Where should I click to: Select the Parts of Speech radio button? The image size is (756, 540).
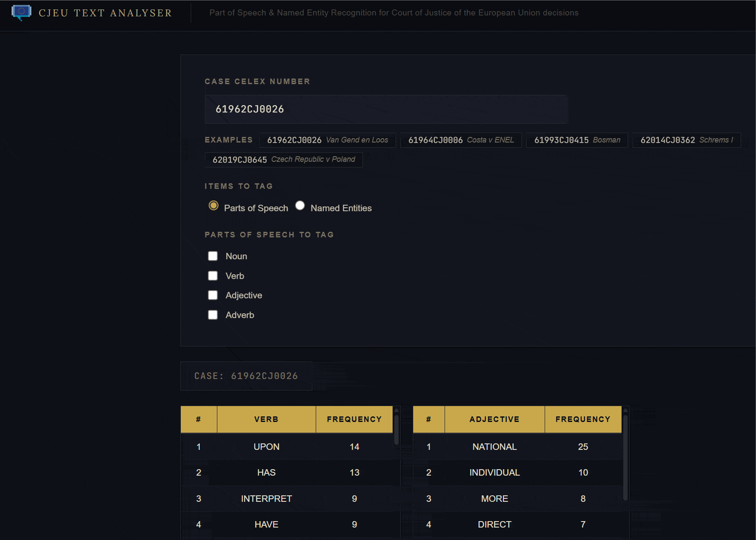(x=213, y=206)
